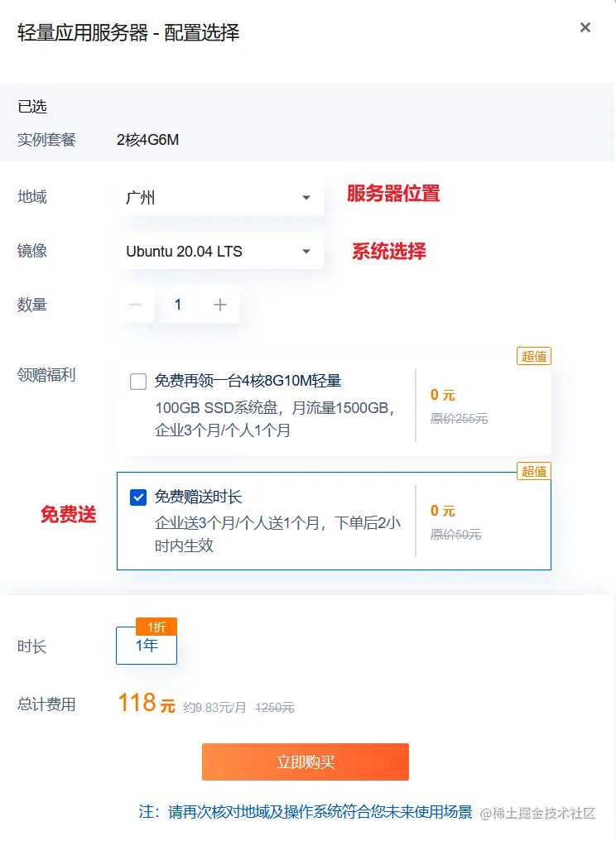The width and height of the screenshot is (616, 841).
Task: Open the 地域 region dropdown arrow
Action: (308, 197)
